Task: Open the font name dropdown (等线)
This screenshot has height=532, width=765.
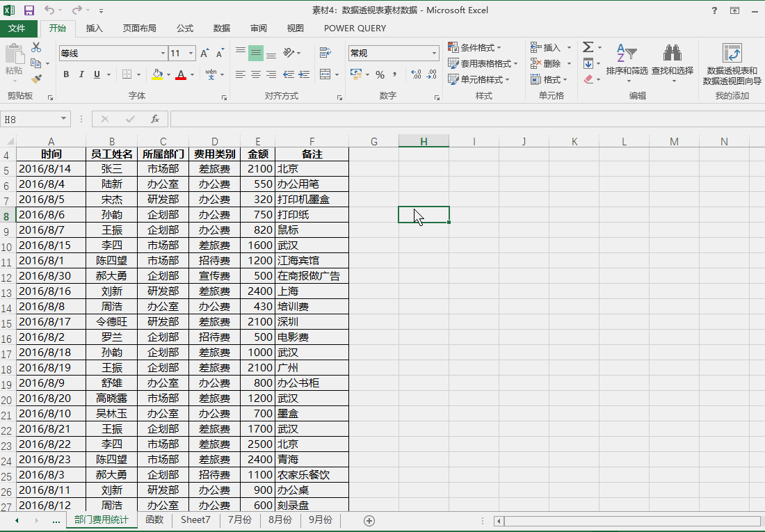Action: 163,53
